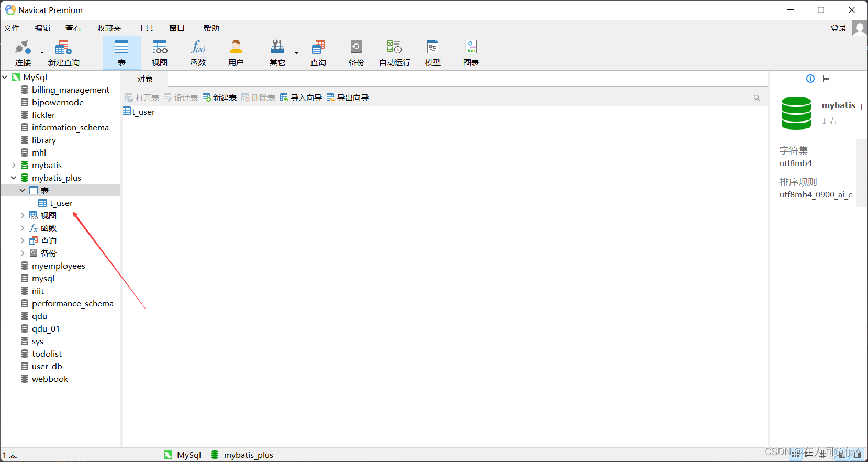The width and height of the screenshot is (868, 462).
Task: Open the 工具 tools menu
Action: 146,28
